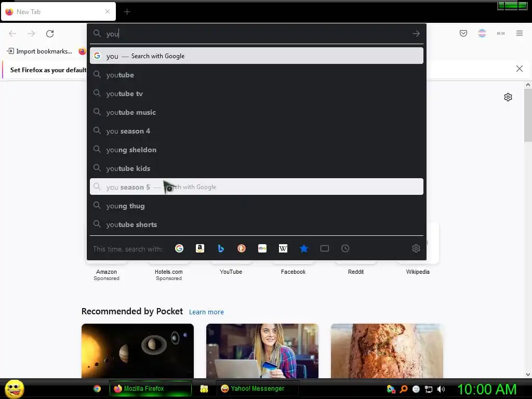Close the New Tab tab
Viewport: 532px width, 399px height.
[108, 11]
